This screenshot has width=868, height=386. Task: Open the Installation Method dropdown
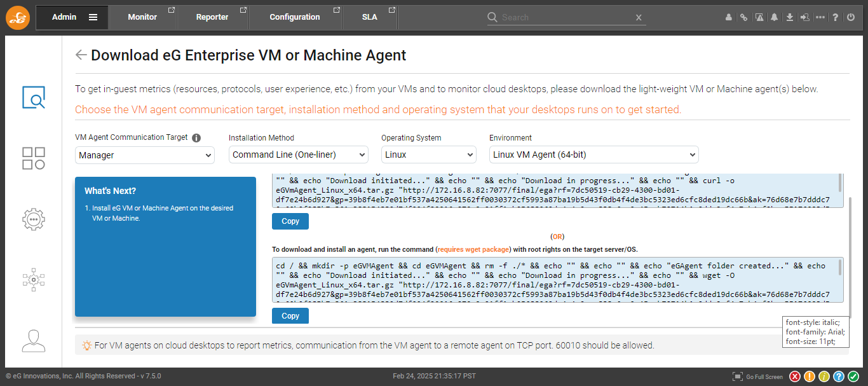click(299, 155)
